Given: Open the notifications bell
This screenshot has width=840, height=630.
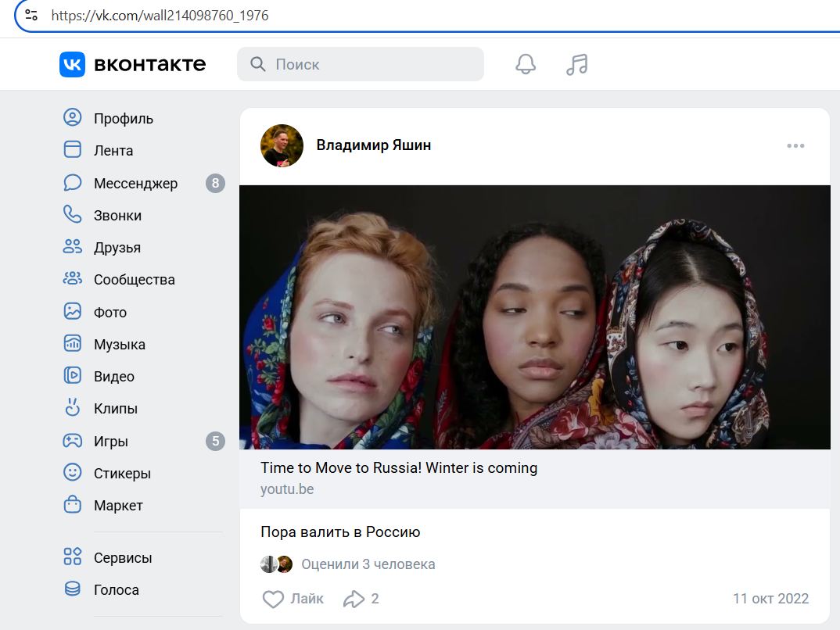Looking at the screenshot, I should click(526, 64).
